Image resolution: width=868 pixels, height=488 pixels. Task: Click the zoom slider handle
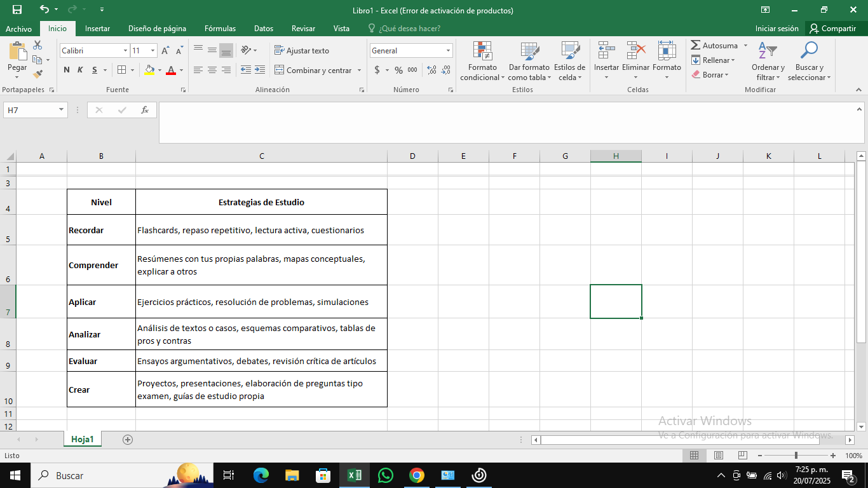point(796,456)
